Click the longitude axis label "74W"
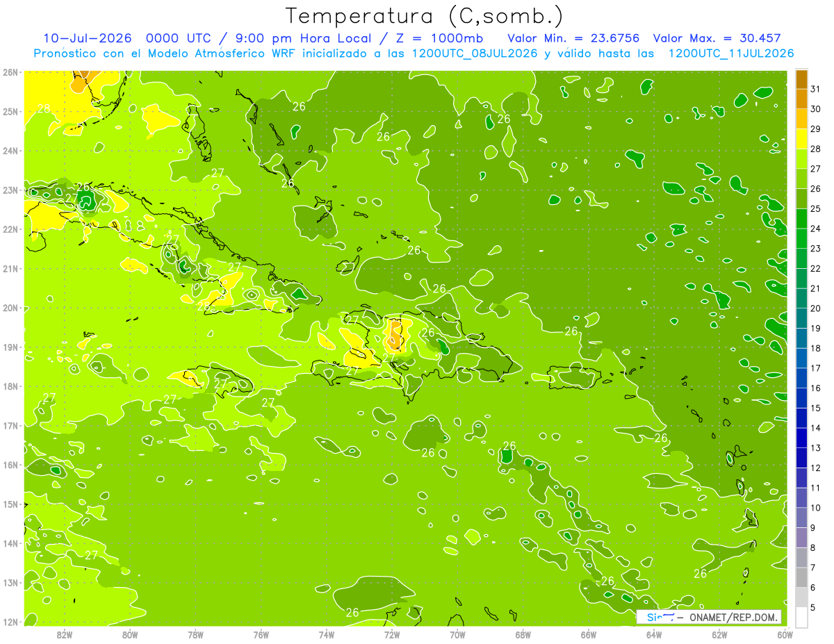 coord(327,634)
